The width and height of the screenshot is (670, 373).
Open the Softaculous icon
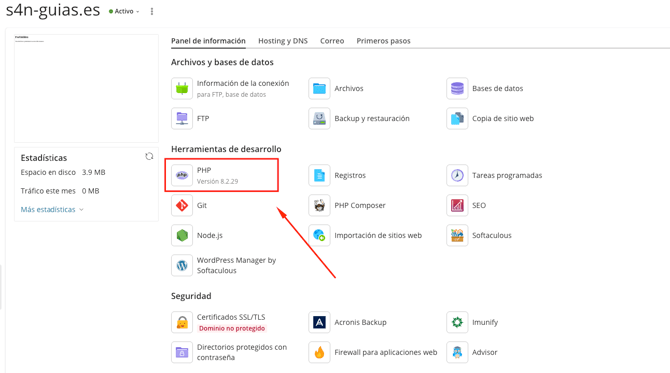click(x=457, y=235)
